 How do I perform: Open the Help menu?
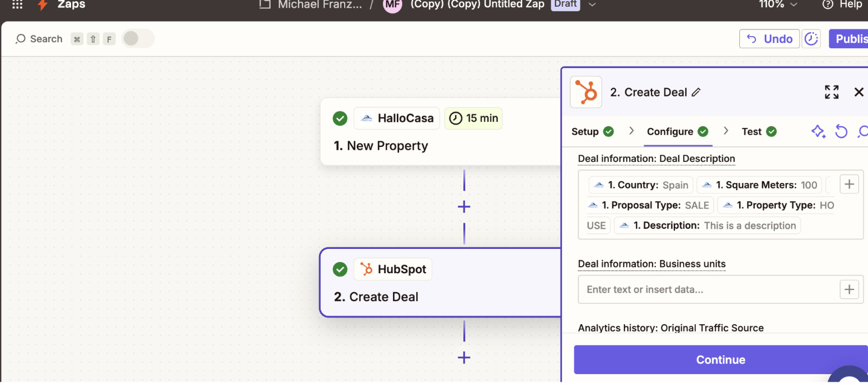(x=843, y=4)
